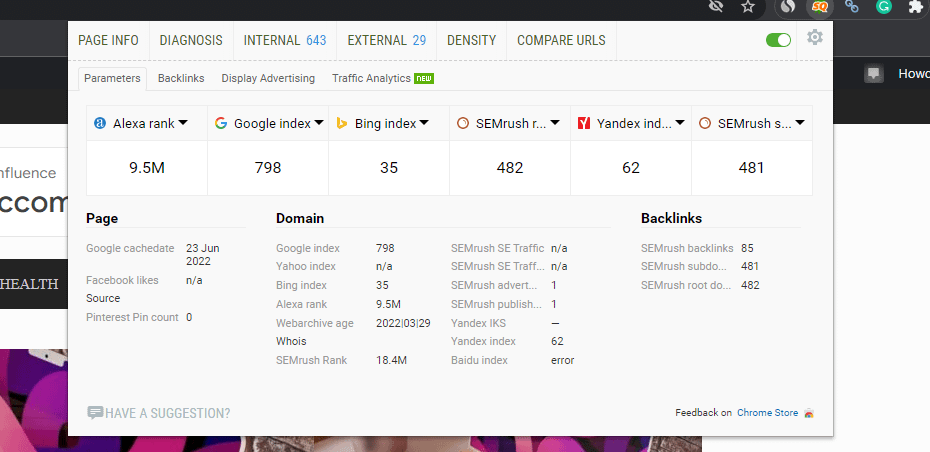Click the SEOquake extension icon

point(820,6)
